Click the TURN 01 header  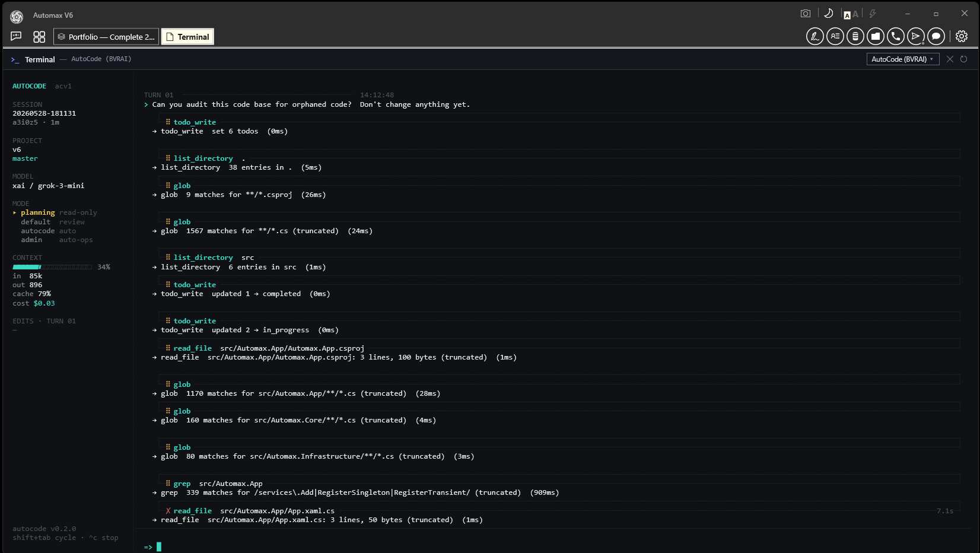click(x=158, y=95)
